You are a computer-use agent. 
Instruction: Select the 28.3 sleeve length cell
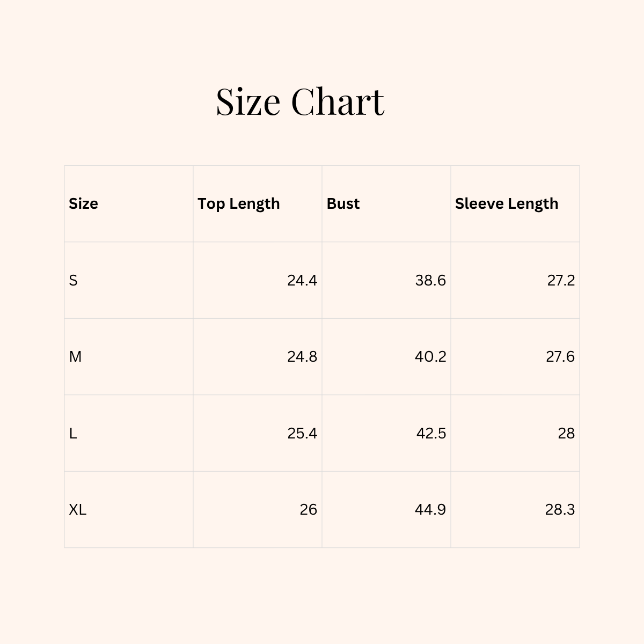(560, 509)
